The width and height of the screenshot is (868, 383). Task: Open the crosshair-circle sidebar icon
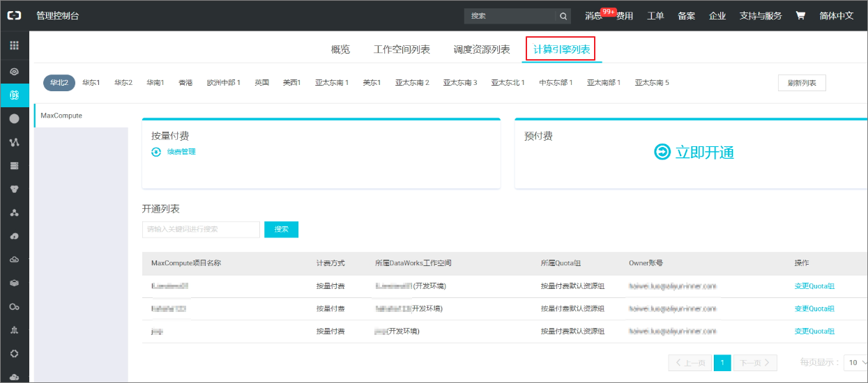point(14,354)
